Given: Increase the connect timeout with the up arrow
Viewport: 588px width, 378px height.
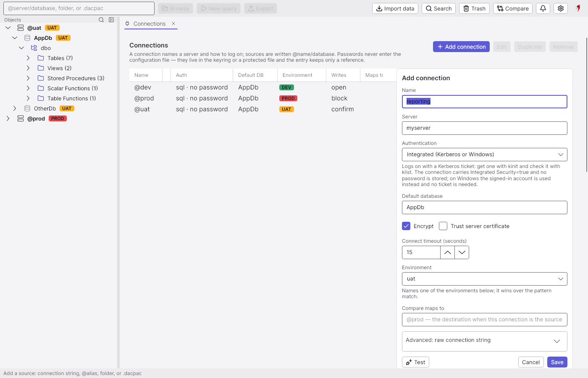Looking at the screenshot, I should pyautogui.click(x=448, y=252).
